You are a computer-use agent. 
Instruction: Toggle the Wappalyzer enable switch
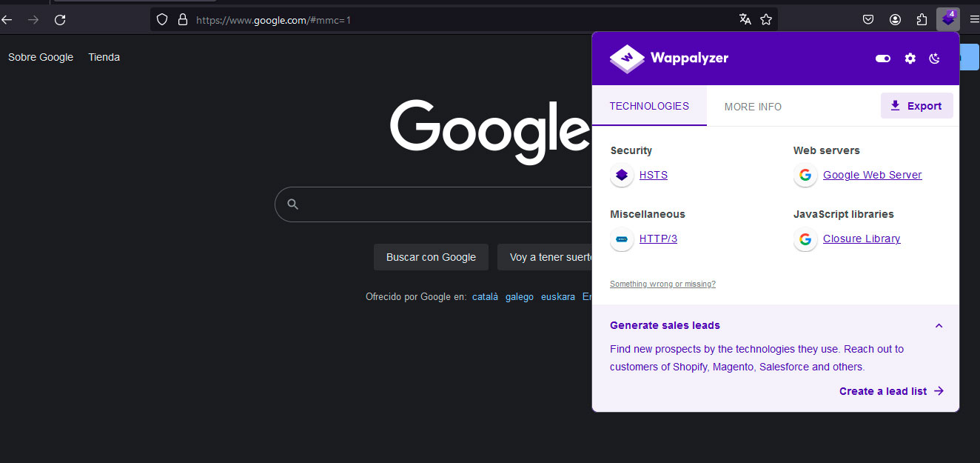(882, 59)
